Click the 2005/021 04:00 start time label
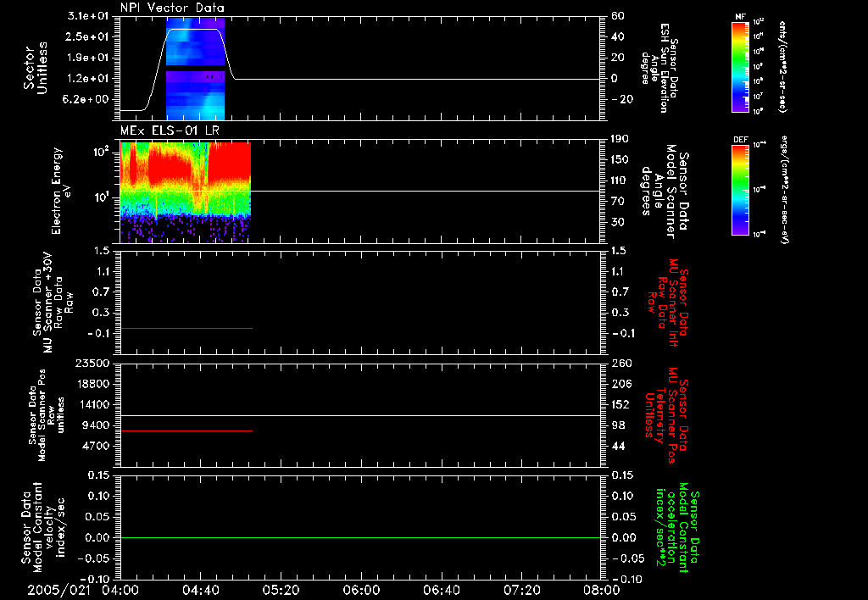This screenshot has width=868, height=600. (x=83, y=590)
